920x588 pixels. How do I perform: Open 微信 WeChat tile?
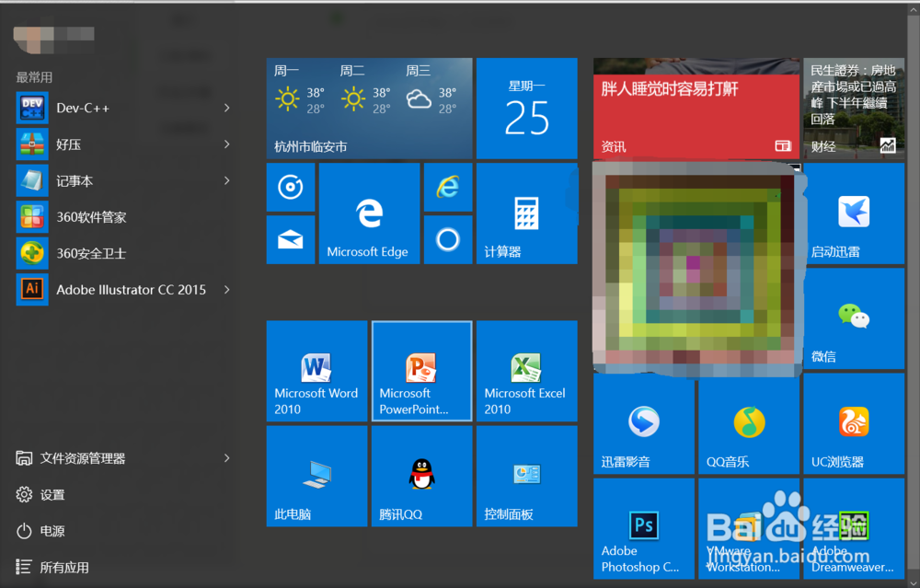(854, 318)
